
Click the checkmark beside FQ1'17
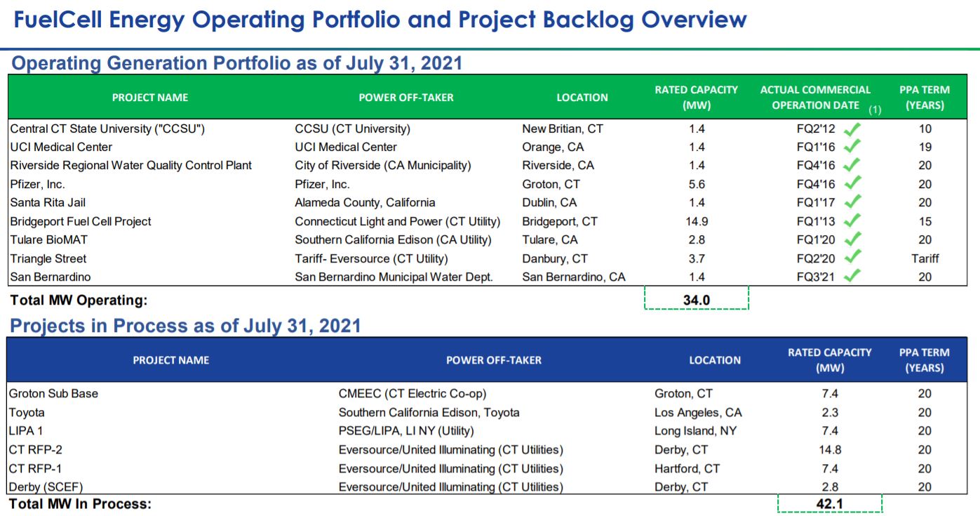[852, 202]
